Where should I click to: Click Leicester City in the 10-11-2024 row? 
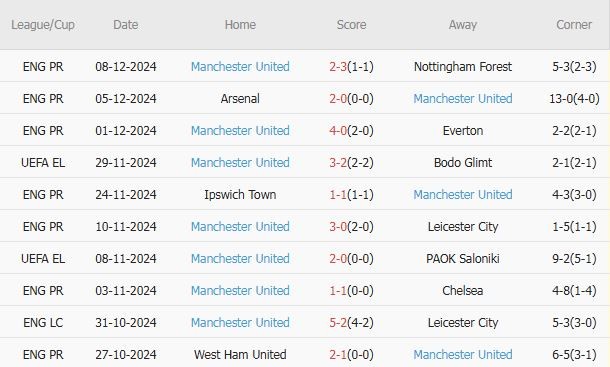[463, 227]
